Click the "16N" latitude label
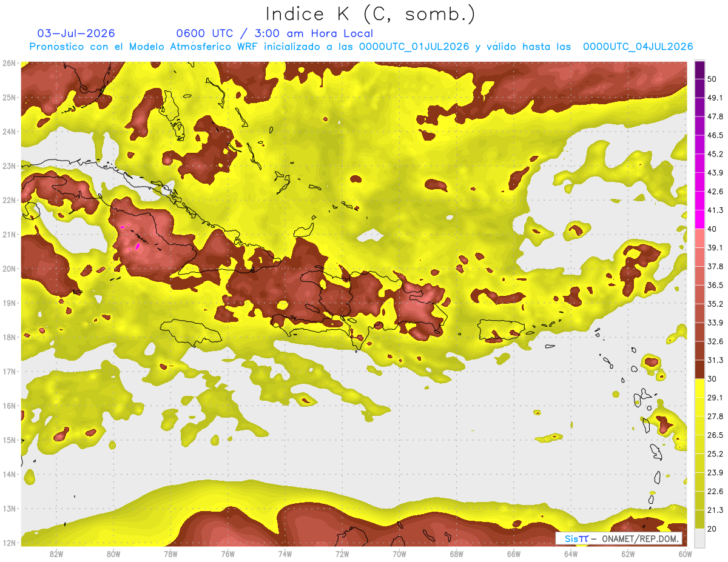The image size is (728, 562). coord(8,406)
